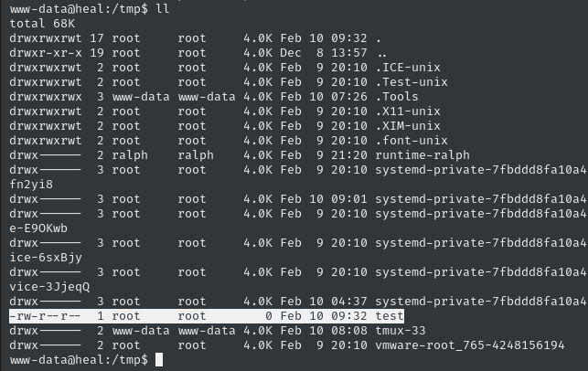Select the '.font-unix' directory name
588x371 pixels.
pyautogui.click(x=412, y=141)
